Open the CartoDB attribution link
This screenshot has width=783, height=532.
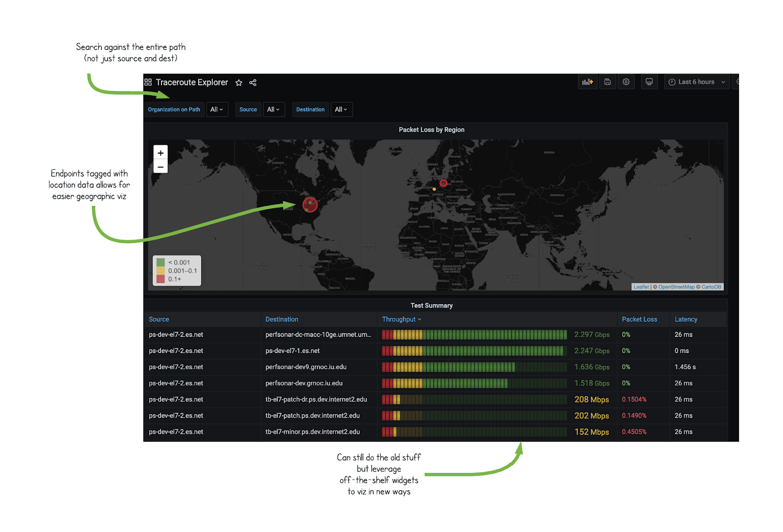(x=712, y=287)
